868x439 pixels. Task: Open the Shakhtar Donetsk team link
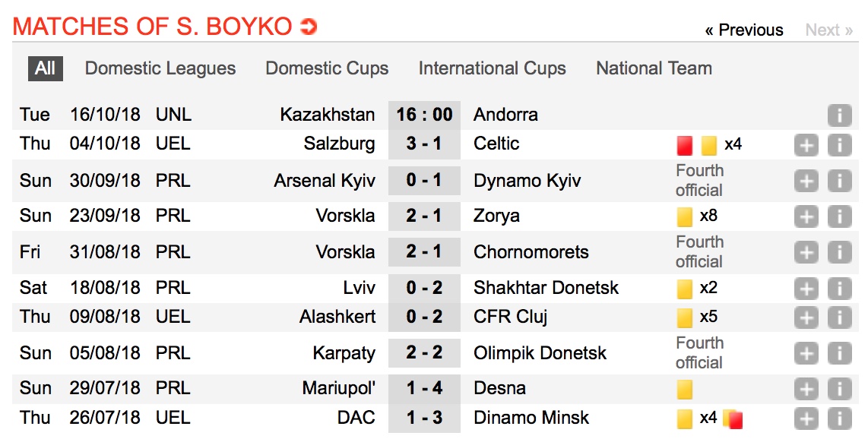click(546, 288)
